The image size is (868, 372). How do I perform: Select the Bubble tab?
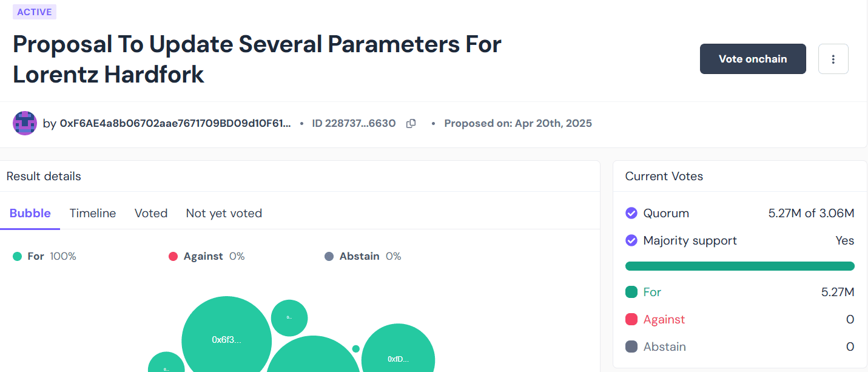pyautogui.click(x=30, y=213)
